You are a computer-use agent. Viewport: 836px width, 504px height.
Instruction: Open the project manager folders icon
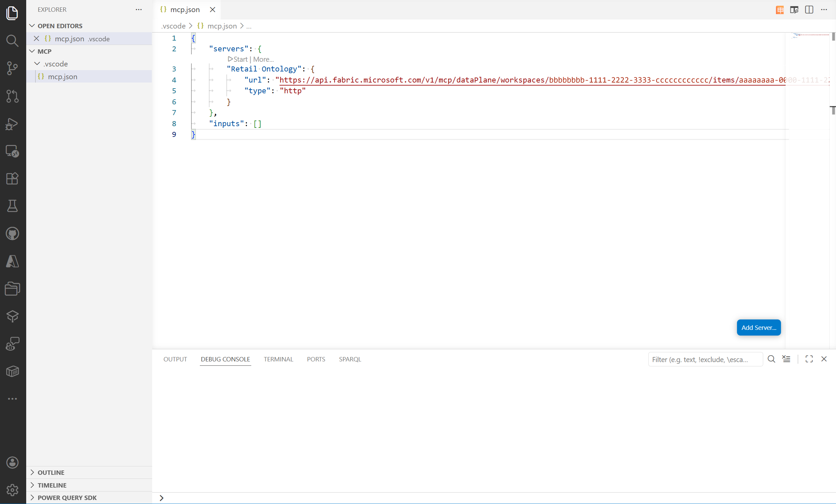(12, 289)
